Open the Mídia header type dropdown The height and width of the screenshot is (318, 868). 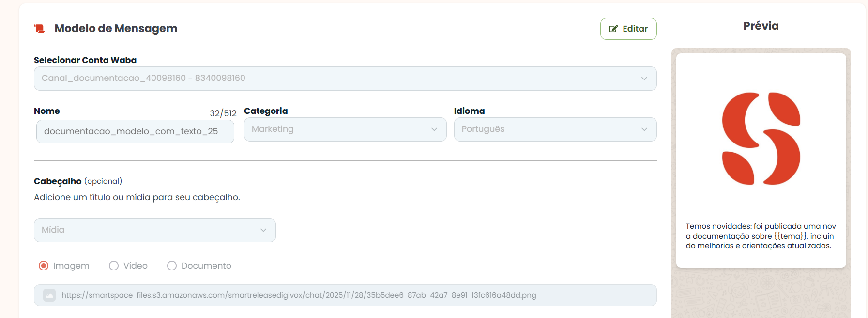tap(155, 230)
